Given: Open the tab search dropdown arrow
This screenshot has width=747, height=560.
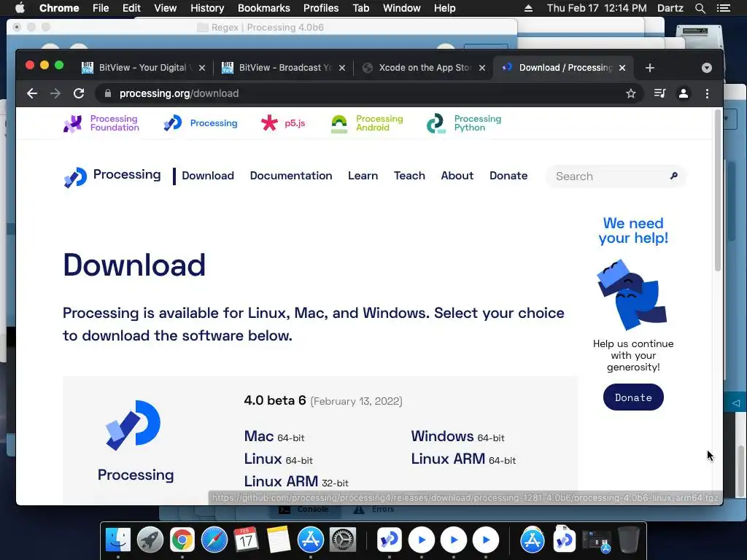Looking at the screenshot, I should [x=706, y=68].
